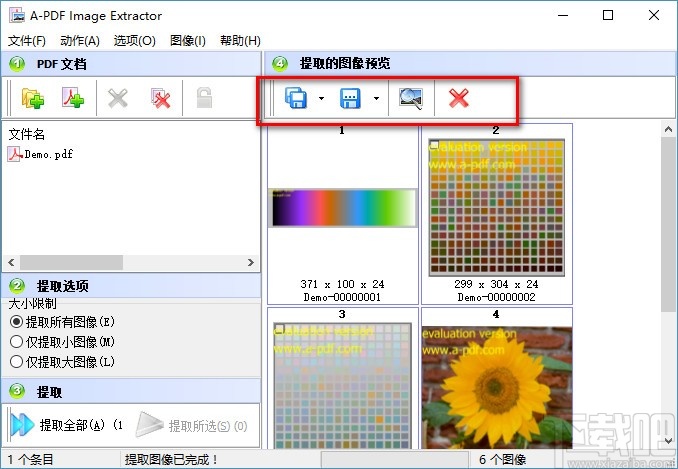Click the 提取图像已完成 status text
This screenshot has height=469, width=678.
[x=171, y=459]
